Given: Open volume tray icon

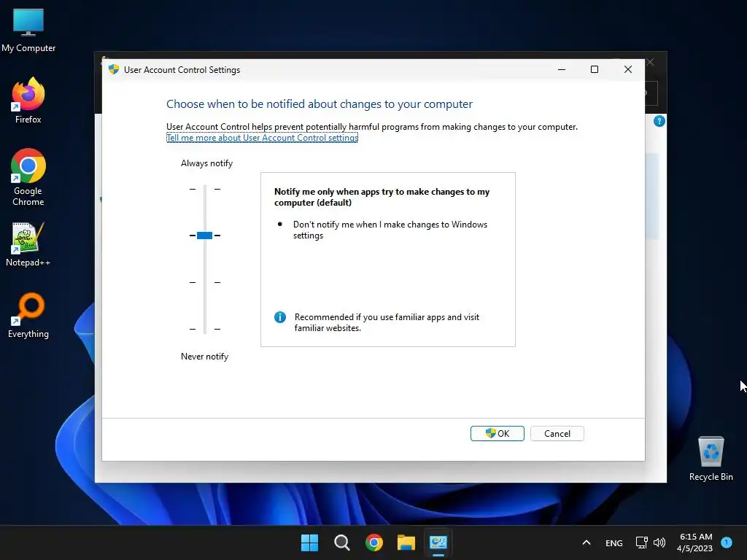Looking at the screenshot, I should (659, 542).
